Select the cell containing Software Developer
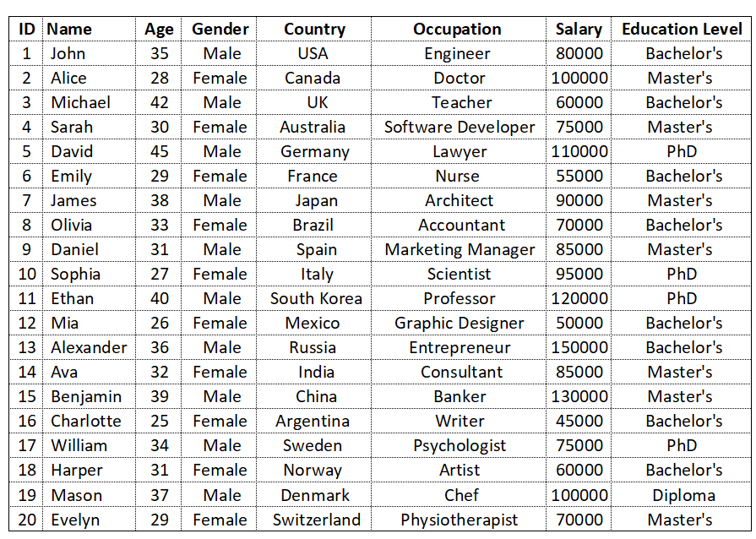Image resolution: width=756 pixels, height=539 pixels. click(x=459, y=127)
